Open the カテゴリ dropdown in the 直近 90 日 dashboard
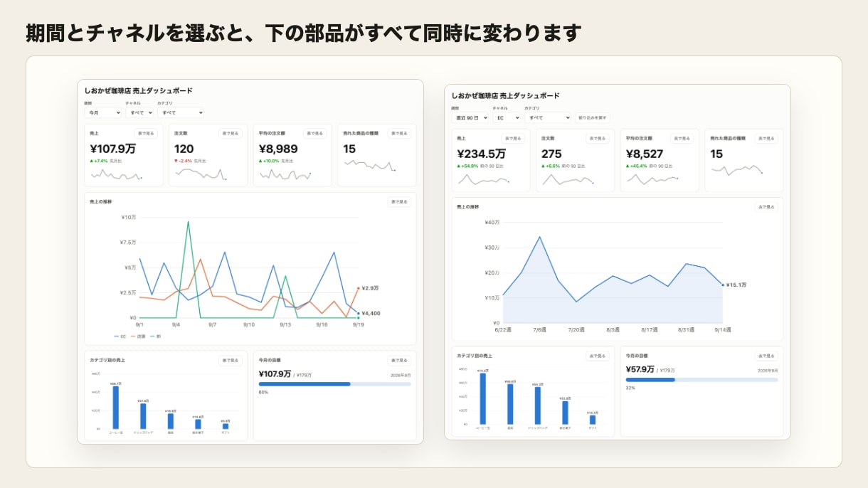Image resolution: width=868 pixels, height=488 pixels. click(x=548, y=117)
